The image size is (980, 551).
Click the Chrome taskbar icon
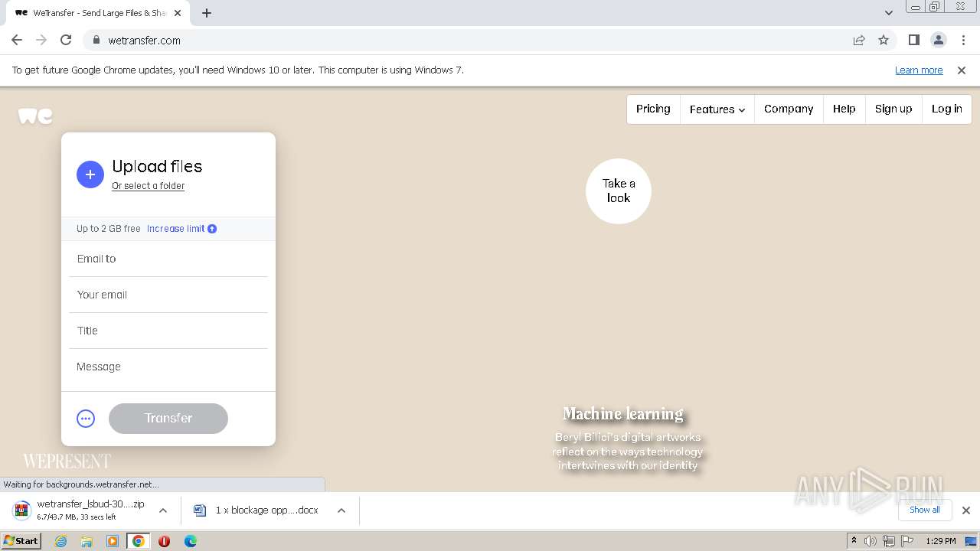point(139,541)
